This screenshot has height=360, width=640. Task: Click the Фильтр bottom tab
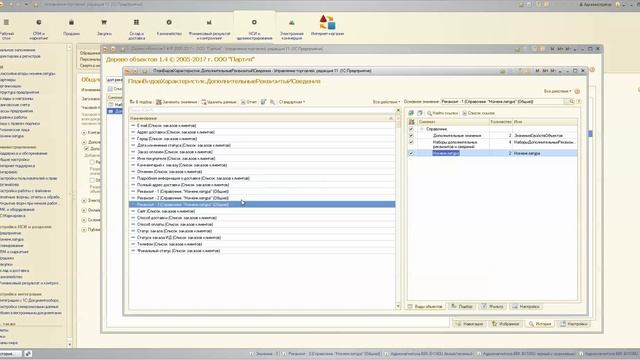[493, 307]
